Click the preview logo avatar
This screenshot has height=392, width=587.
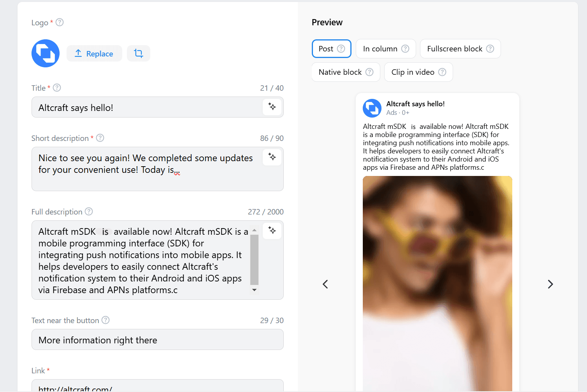coord(372,108)
